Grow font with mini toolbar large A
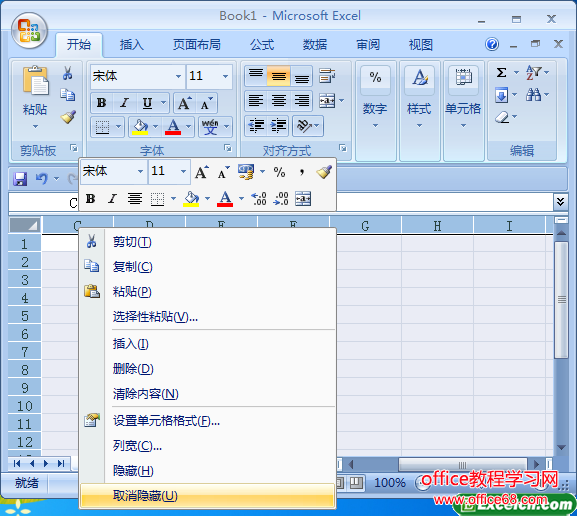 202,172
